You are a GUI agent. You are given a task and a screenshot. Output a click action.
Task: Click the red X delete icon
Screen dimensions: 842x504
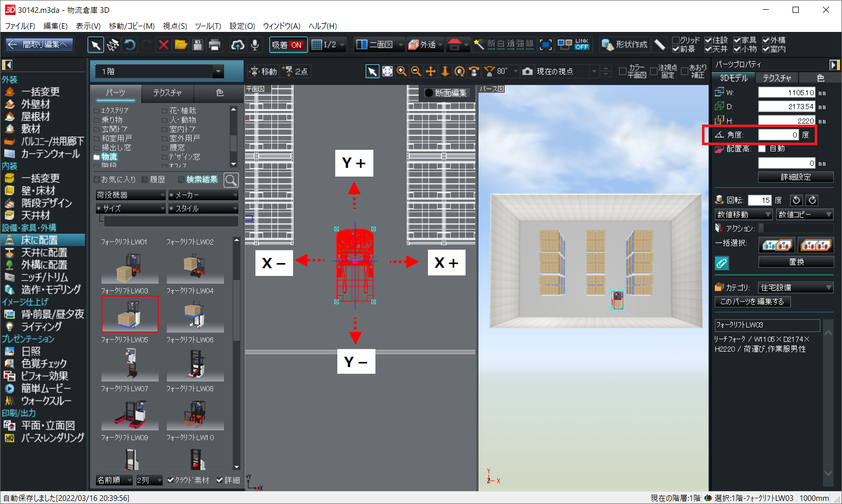pyautogui.click(x=163, y=45)
